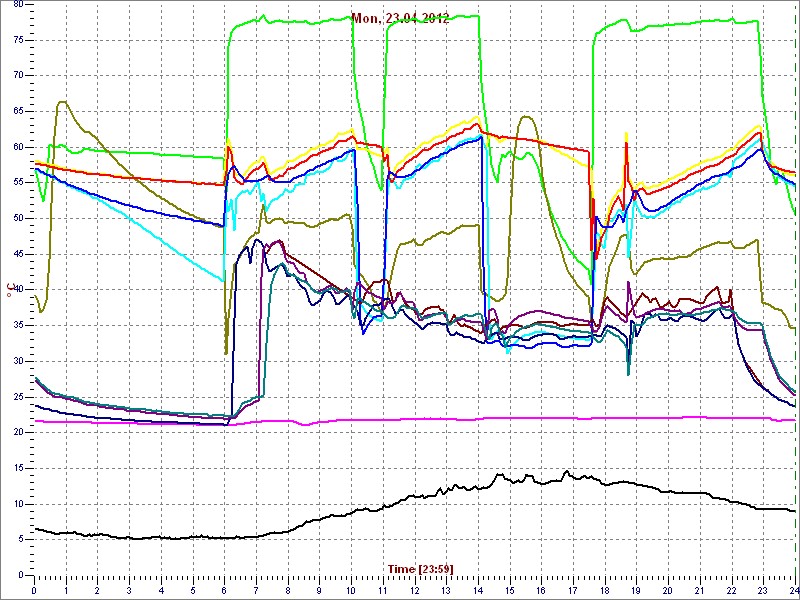This screenshot has height=600, width=800.
Task: Click the date title Mon, 23.04.2012
Action: [x=399, y=18]
